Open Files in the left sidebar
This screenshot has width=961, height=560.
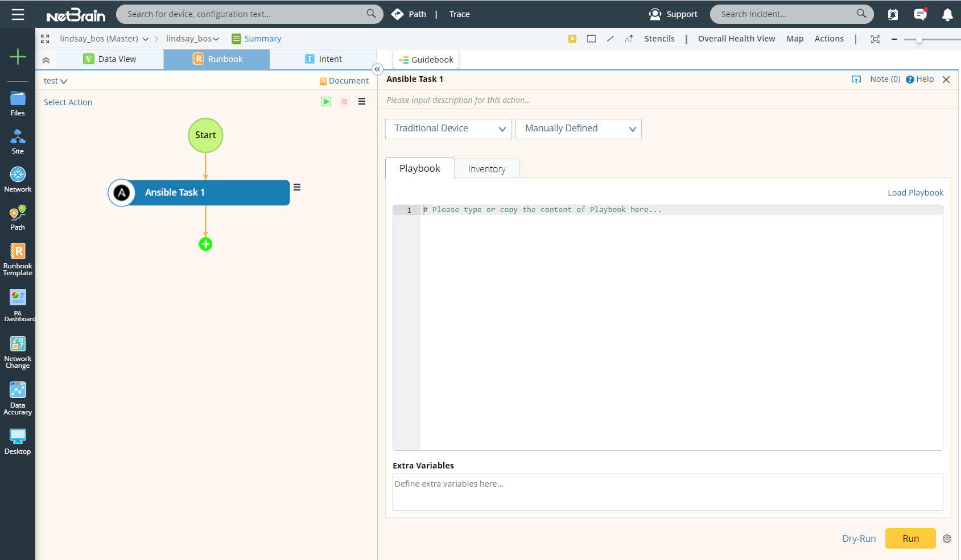pos(18,103)
